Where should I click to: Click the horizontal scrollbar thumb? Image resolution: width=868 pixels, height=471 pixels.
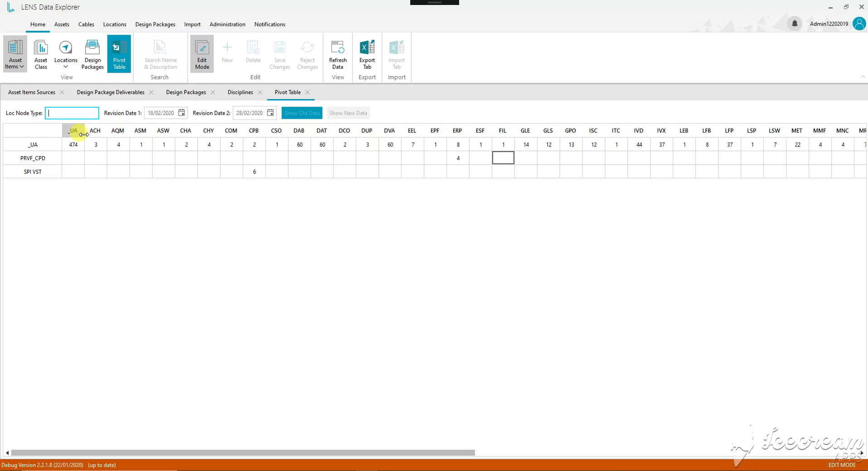pyautogui.click(x=243, y=453)
